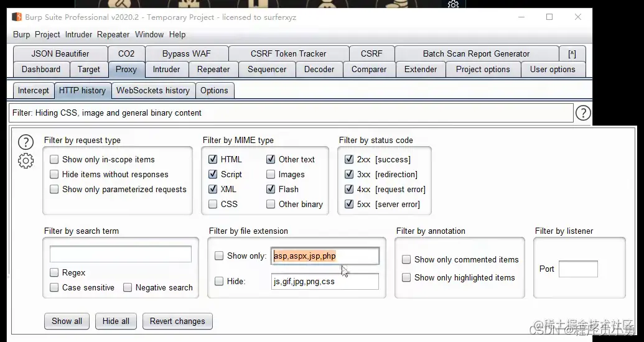This screenshot has width=644, height=342.
Task: Open Batch Scan Report Generator tab
Action: (477, 53)
